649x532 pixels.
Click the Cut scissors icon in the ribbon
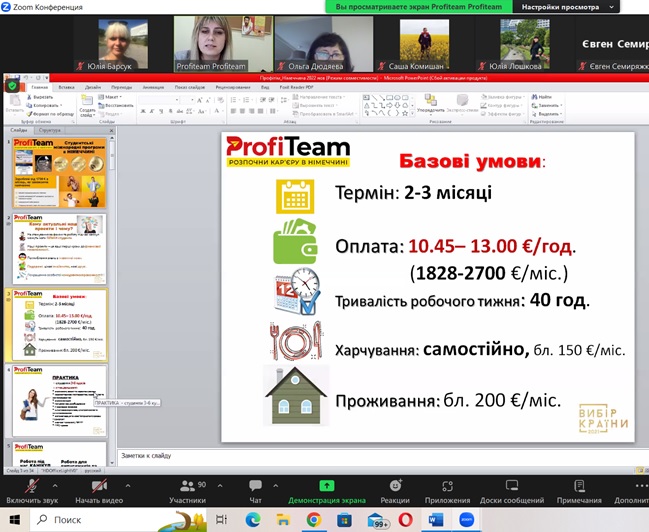[x=29, y=97]
